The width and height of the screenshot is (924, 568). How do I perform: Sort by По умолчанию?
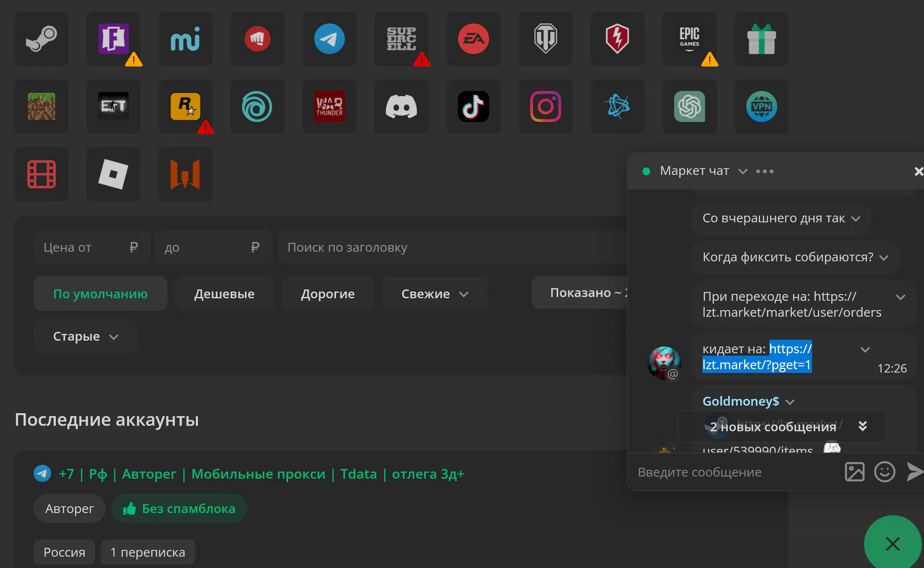100,294
